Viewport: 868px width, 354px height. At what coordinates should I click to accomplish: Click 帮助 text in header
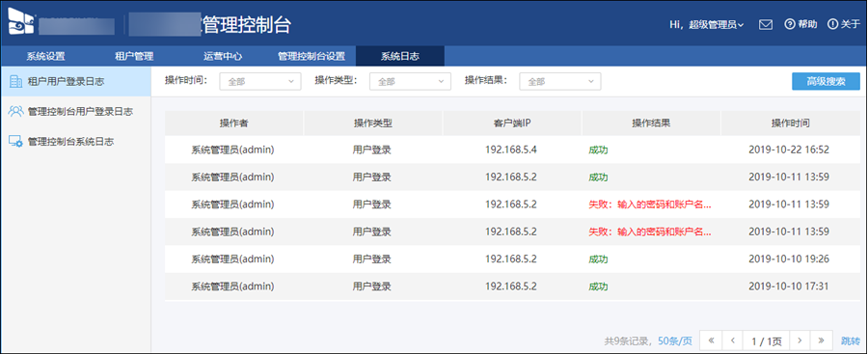pos(807,24)
